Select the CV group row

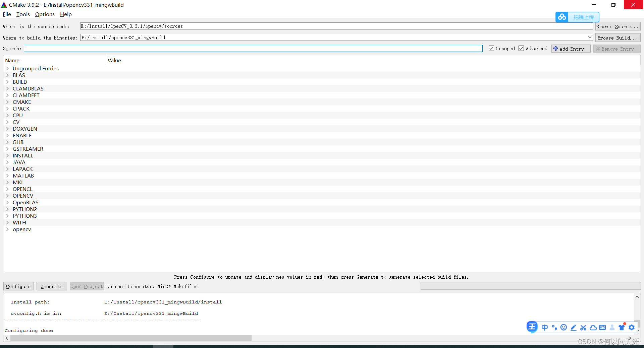(322, 122)
